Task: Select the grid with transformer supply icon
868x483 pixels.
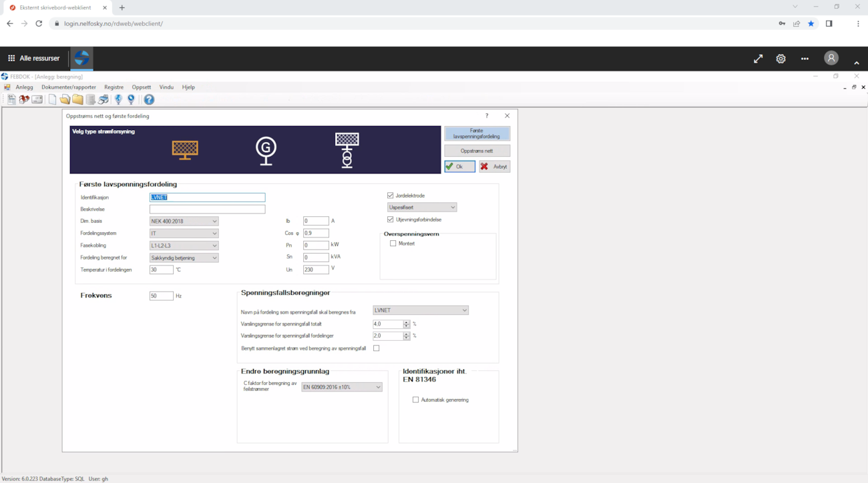Action: (x=347, y=149)
